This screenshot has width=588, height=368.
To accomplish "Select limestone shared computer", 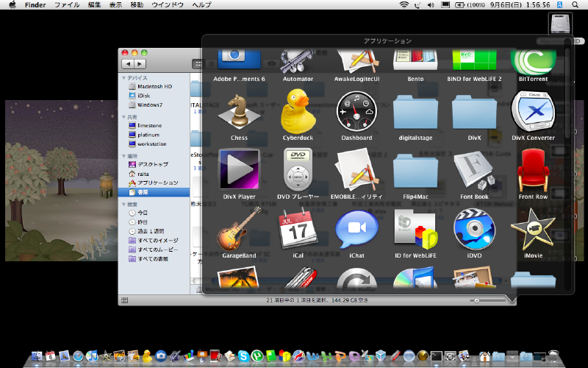I will [154, 125].
